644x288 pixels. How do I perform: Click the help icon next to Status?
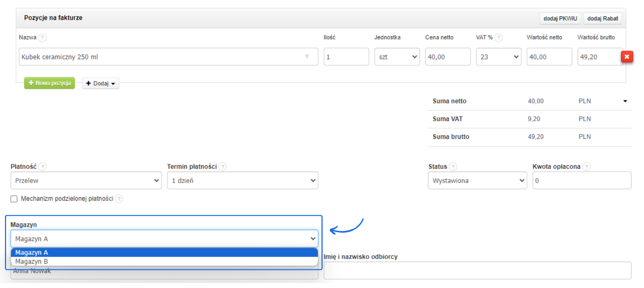453,167
